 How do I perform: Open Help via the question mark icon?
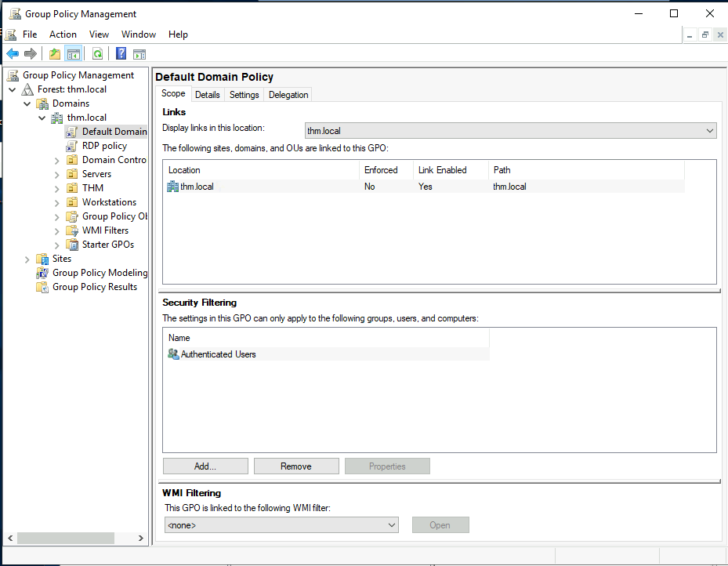tap(121, 54)
